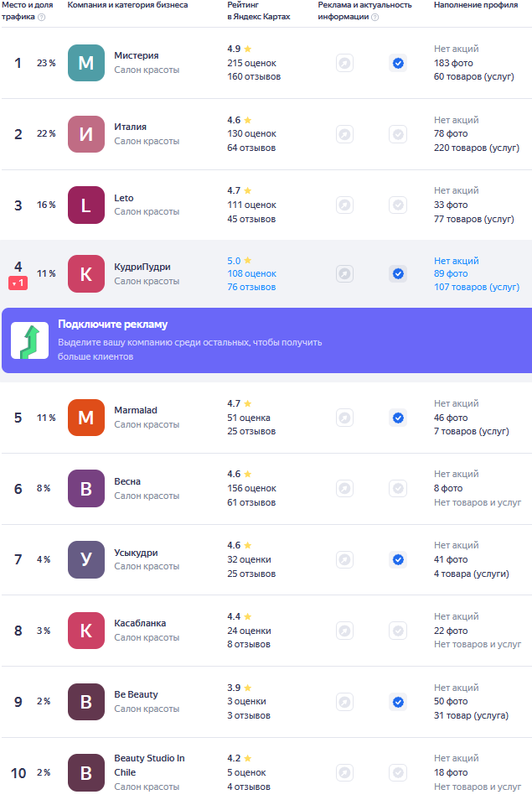Click the green arrow icon in the ad banner
This screenshot has height=805, width=532.
tap(29, 340)
